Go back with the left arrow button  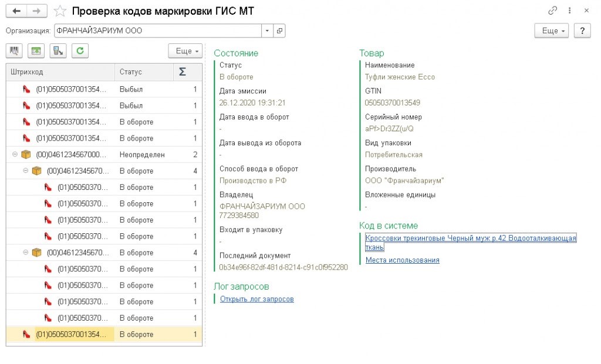point(16,11)
